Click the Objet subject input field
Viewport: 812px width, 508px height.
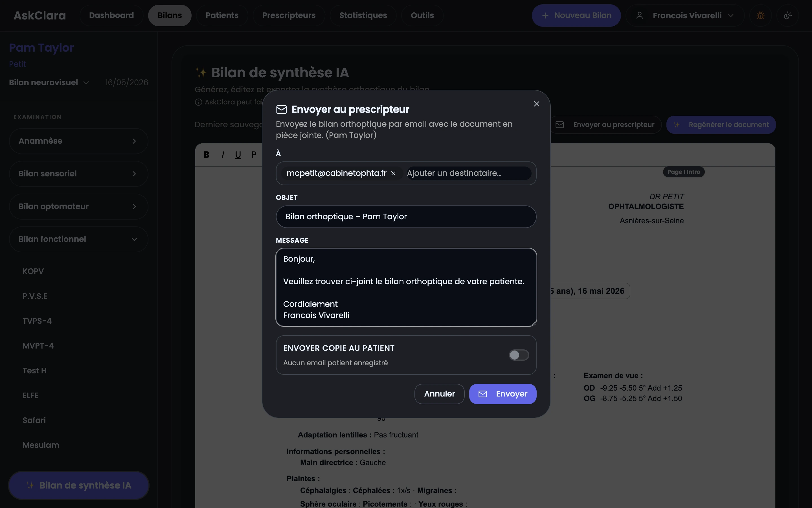[x=406, y=217]
